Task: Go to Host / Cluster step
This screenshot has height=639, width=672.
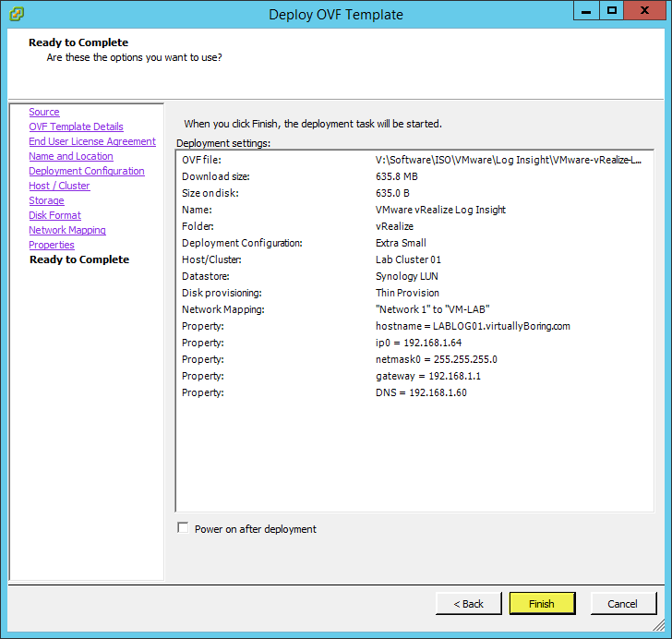Action: (59, 186)
